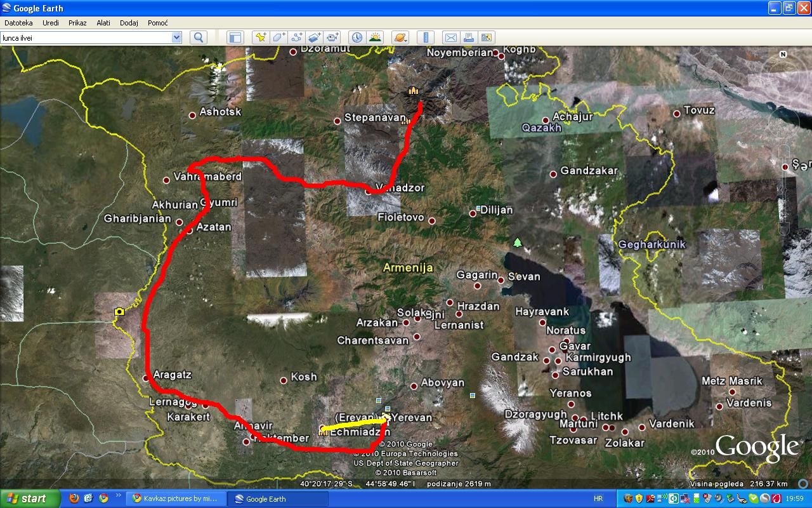Open the Windows start button
Screen dimensions: 812x508
[x=30, y=498]
